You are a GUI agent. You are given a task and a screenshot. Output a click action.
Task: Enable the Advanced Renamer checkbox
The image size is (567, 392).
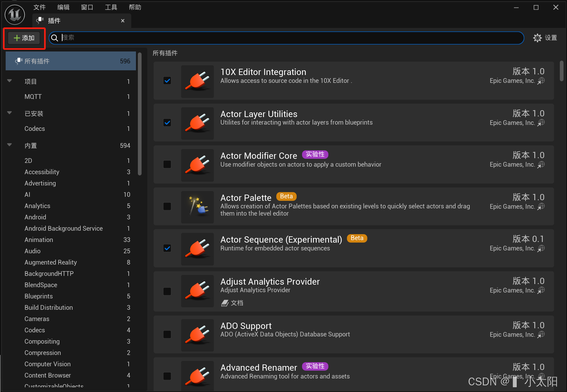pyautogui.click(x=167, y=376)
